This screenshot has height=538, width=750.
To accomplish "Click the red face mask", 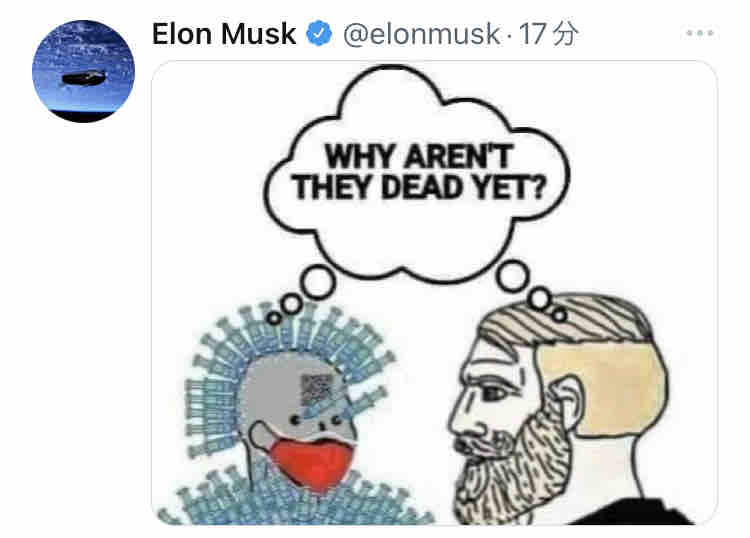I will (312, 461).
